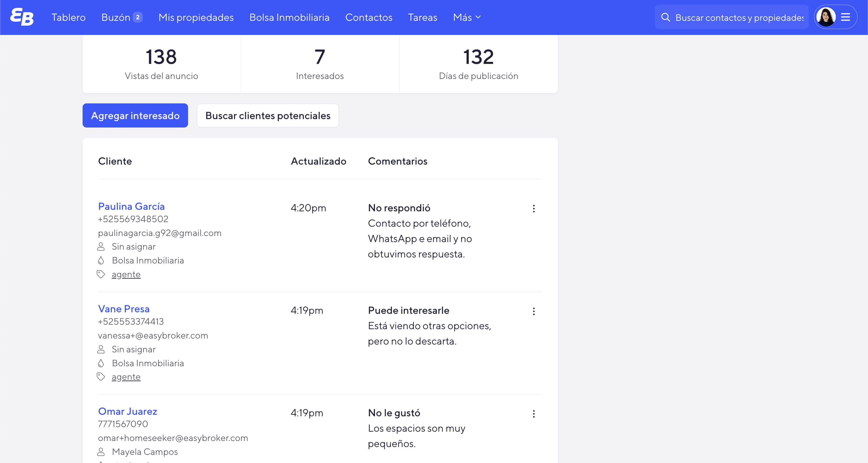Viewport: 868px width, 463px height.
Task: Open the Tareas section
Action: pyautogui.click(x=423, y=17)
